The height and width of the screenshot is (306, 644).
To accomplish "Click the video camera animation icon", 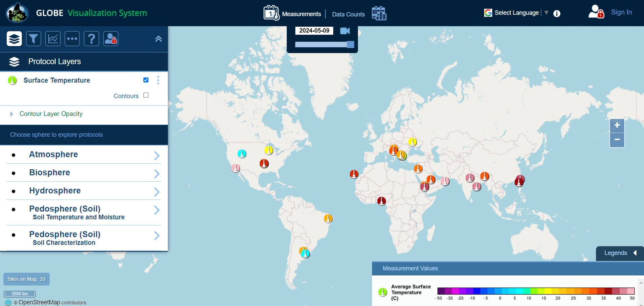I will coord(345,31).
